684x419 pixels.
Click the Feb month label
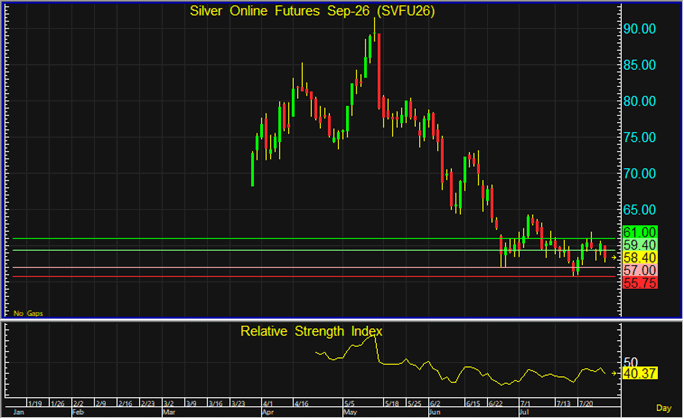click(x=78, y=412)
